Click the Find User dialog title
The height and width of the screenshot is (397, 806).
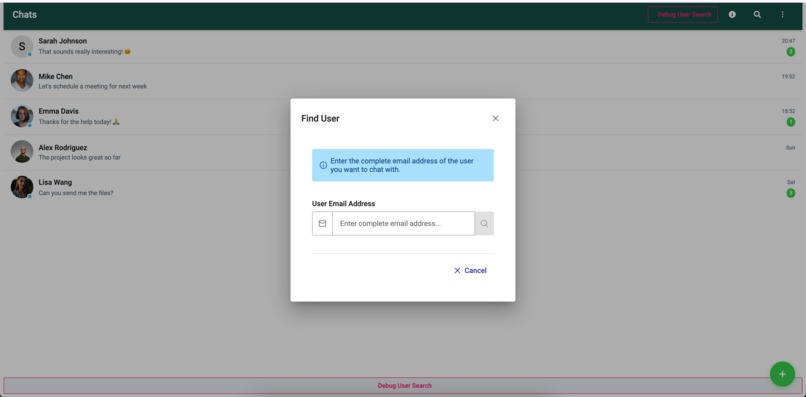(320, 118)
